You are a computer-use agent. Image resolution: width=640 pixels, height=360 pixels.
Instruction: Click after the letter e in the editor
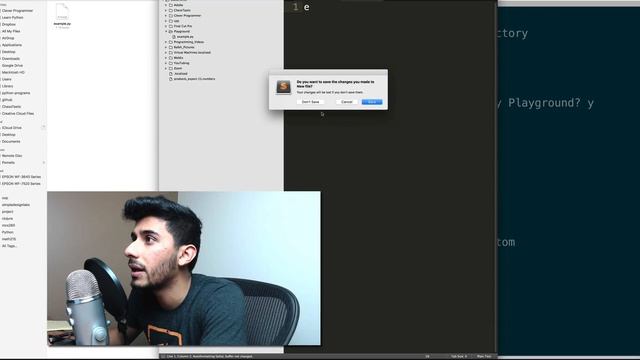pos(310,7)
